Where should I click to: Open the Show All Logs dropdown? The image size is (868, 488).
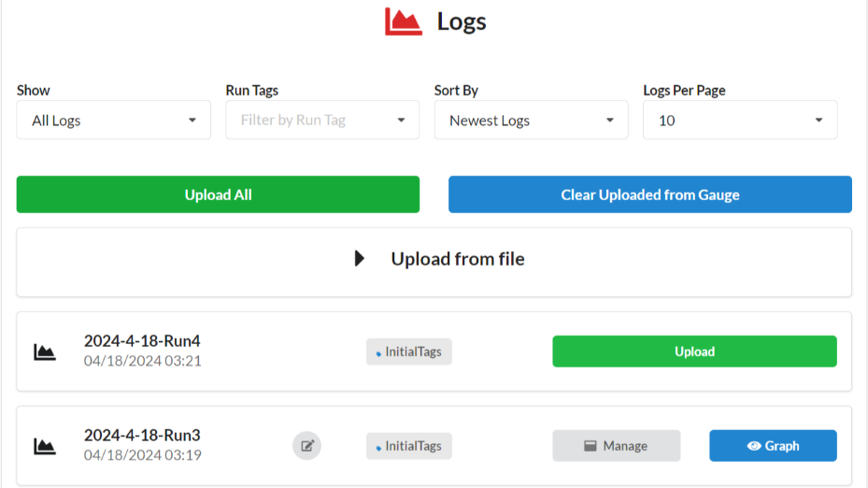point(113,121)
